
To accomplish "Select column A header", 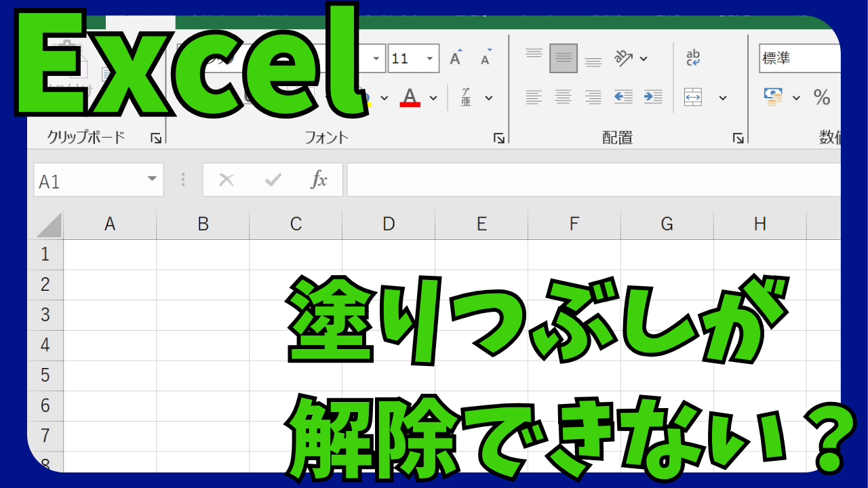I will tap(110, 224).
